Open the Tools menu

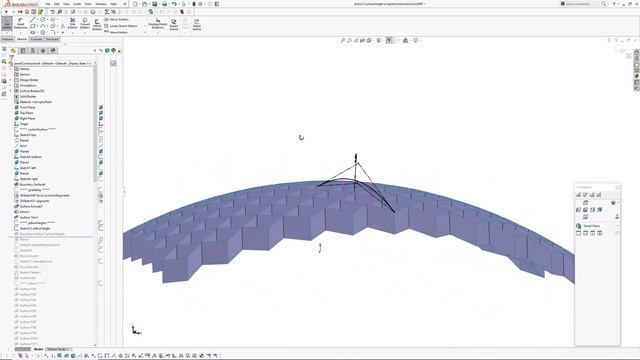[x=88, y=4]
